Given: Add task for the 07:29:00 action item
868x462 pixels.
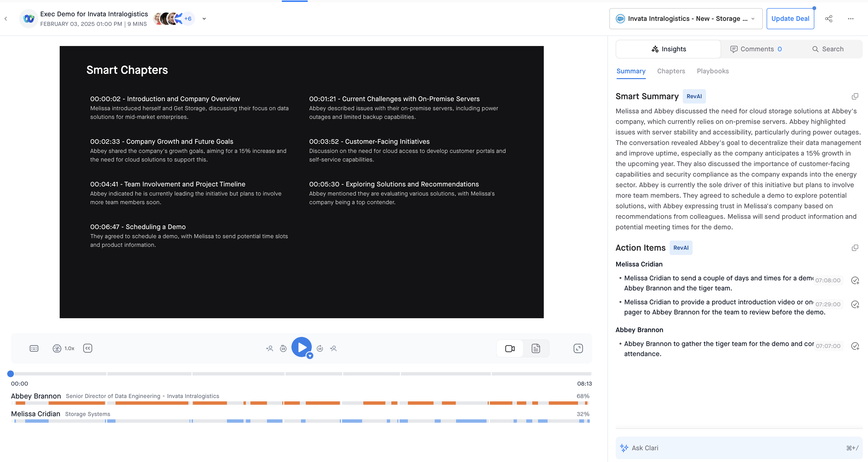Looking at the screenshot, I should pos(855,304).
